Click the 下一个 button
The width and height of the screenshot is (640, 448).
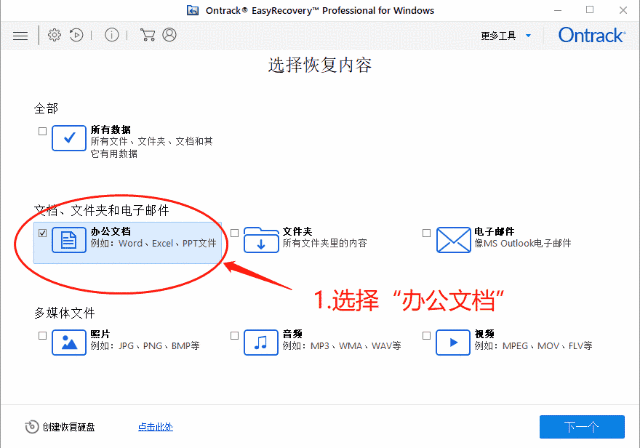[x=582, y=427]
